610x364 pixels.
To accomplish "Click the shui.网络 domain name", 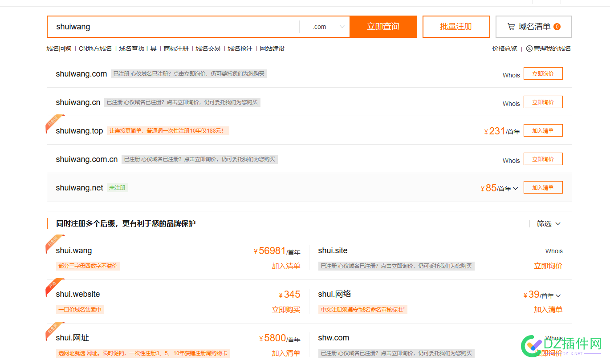I will click(335, 294).
